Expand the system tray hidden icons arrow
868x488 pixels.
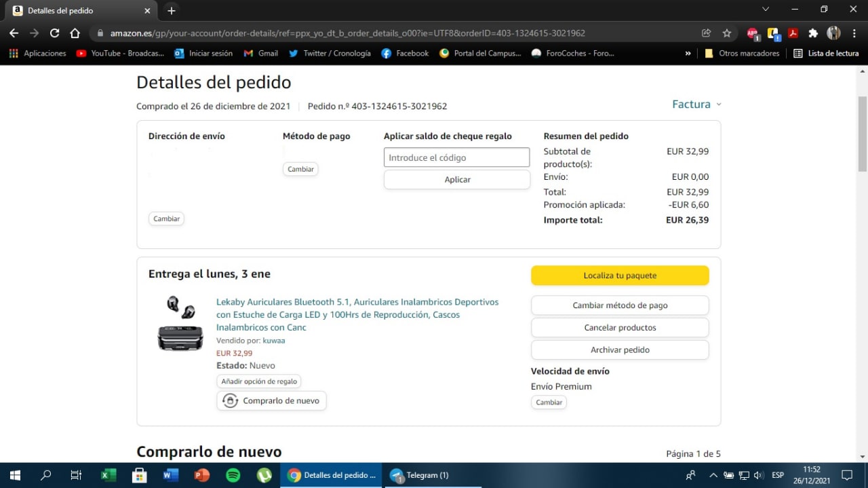(x=713, y=475)
